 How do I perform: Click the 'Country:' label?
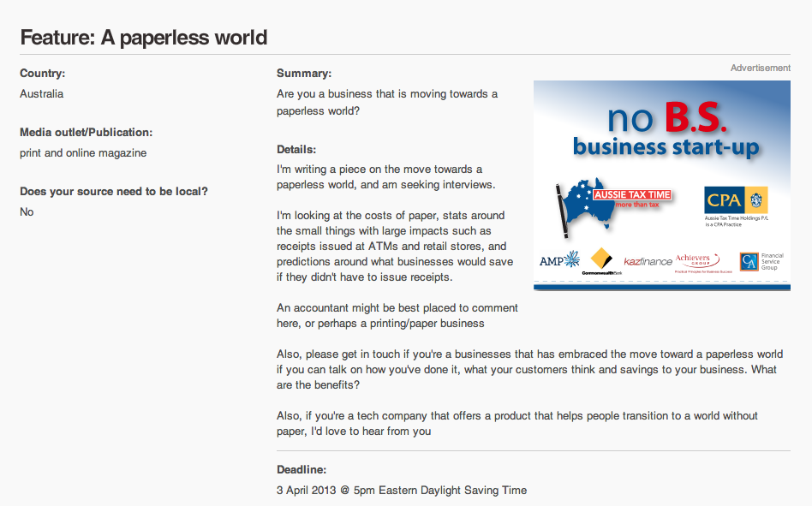[x=43, y=74]
